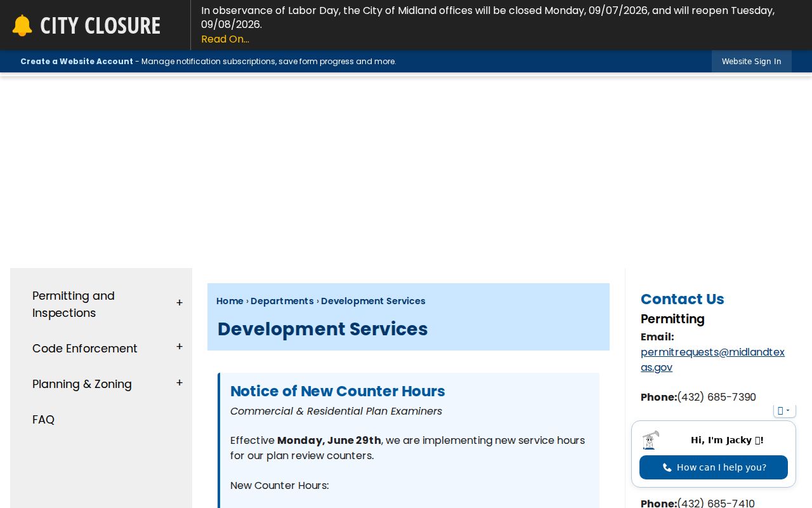Click Jacky chatbot avatar icon
This screenshot has width=812, height=508.
point(650,439)
